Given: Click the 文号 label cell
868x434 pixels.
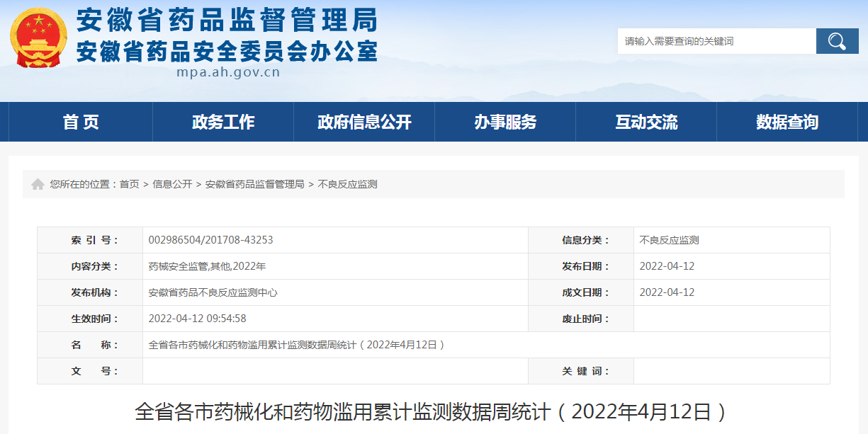Looking at the screenshot, I should [90, 371].
